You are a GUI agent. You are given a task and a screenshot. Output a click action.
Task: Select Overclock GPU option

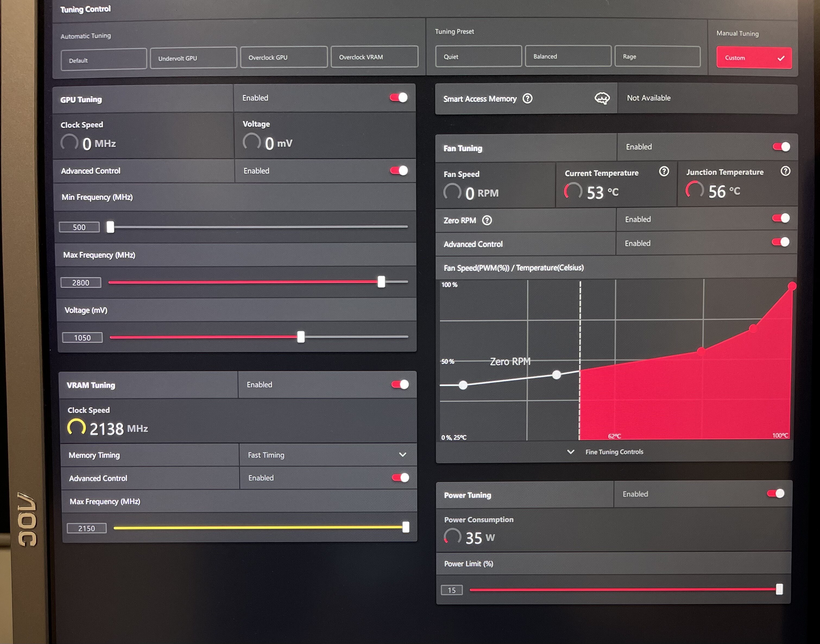[x=284, y=57]
